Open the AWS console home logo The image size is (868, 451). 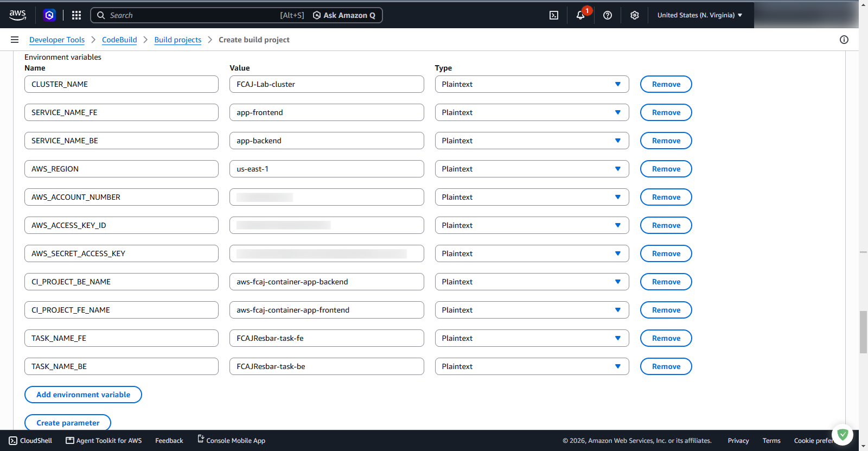click(x=17, y=15)
